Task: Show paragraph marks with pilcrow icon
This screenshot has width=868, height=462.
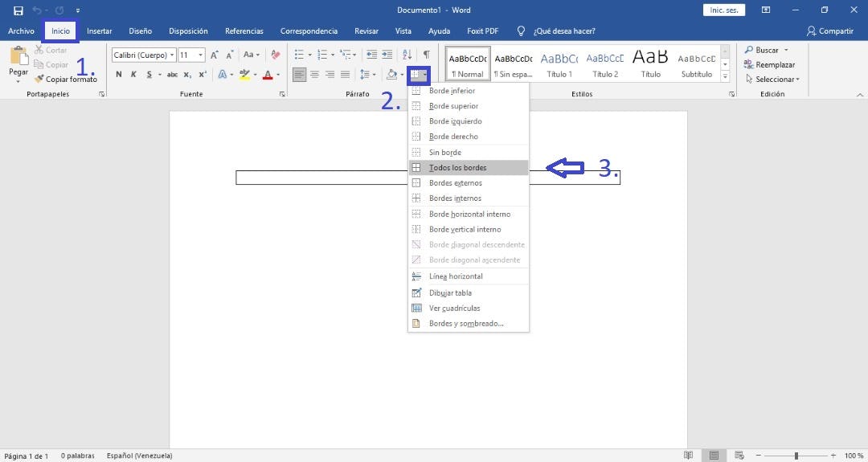Action: point(426,55)
